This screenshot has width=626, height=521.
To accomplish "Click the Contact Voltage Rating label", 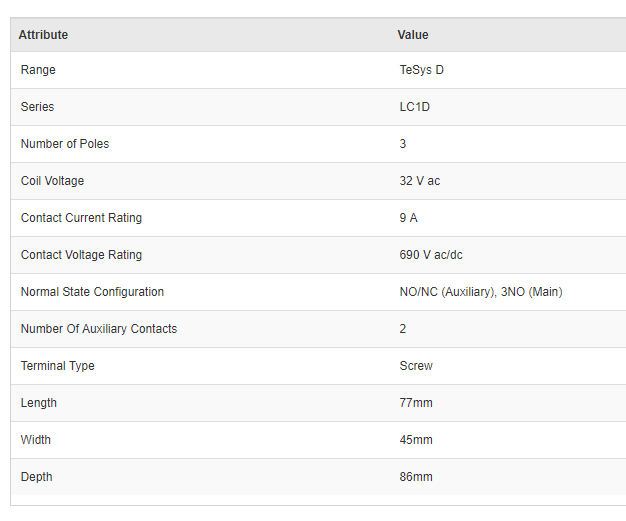I will [x=81, y=255].
